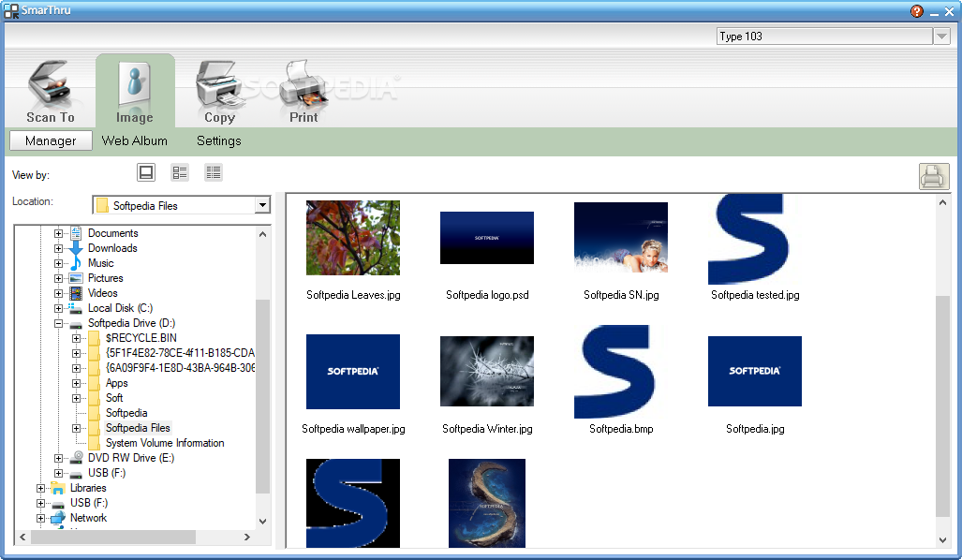
Task: Switch to details list view icon
Action: (x=214, y=172)
